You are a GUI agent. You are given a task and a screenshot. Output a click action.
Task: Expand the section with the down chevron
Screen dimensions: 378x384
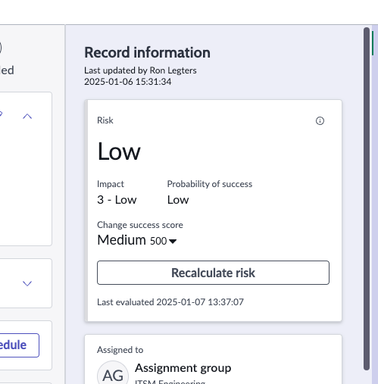[27, 283]
